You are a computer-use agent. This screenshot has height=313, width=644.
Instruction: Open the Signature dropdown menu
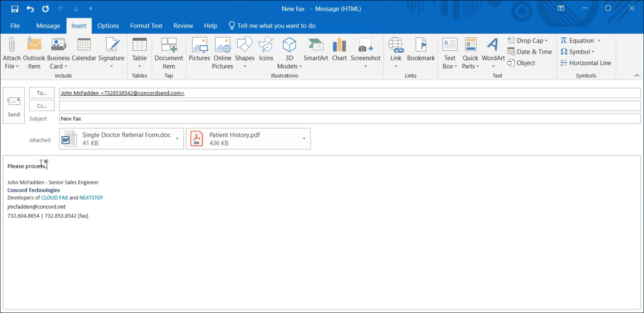[x=111, y=66]
